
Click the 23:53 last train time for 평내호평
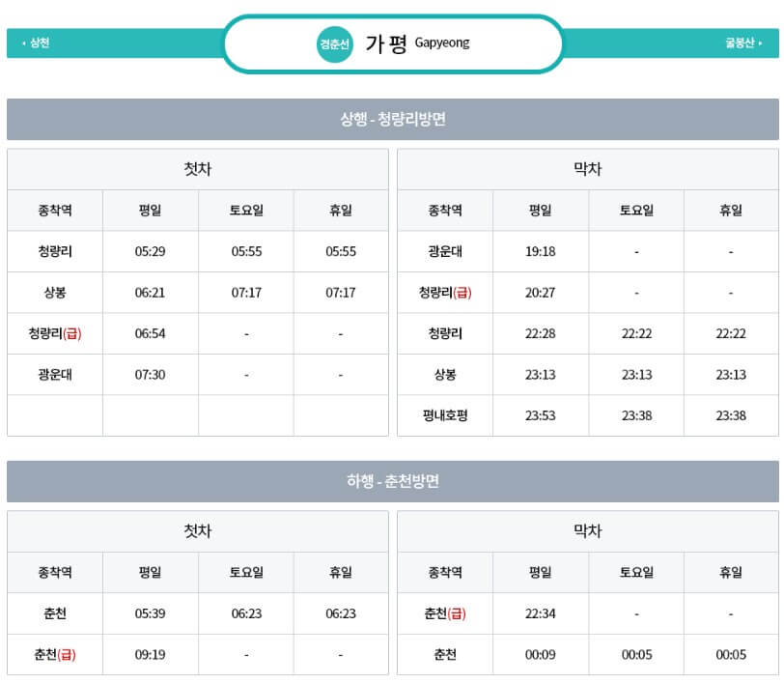coord(540,415)
